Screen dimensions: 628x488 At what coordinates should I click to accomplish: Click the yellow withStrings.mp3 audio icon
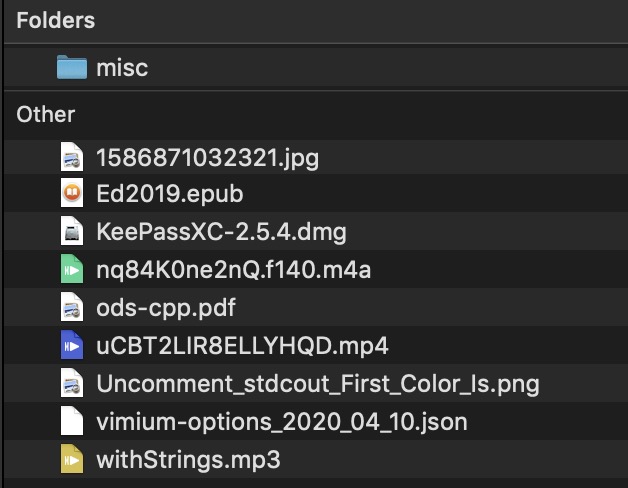[71, 460]
